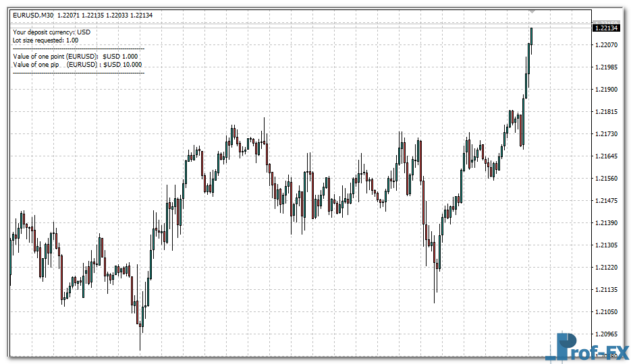Click the EURUSD,M30 chart title text

point(33,14)
